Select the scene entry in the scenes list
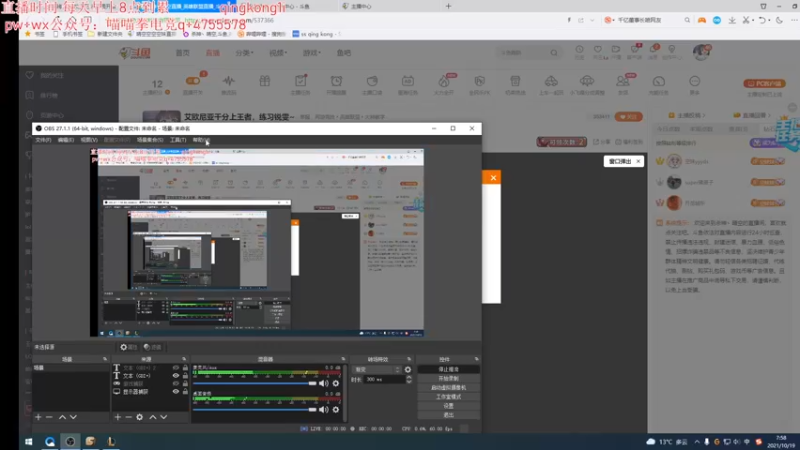 (x=70, y=368)
